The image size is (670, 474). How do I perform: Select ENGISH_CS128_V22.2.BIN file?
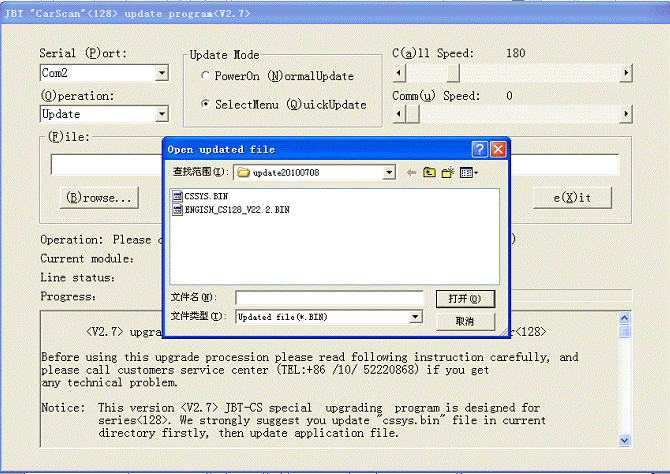230,210
